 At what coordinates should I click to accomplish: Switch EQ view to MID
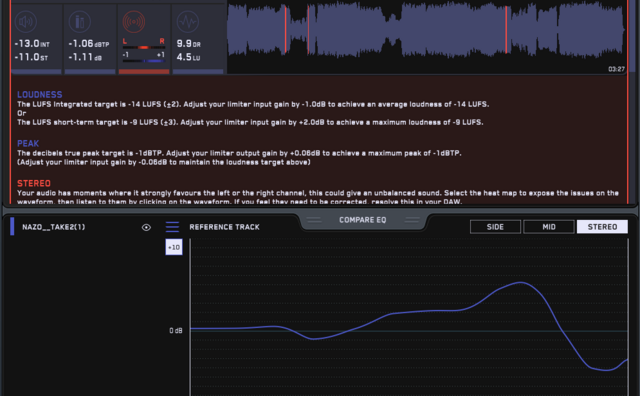click(x=549, y=227)
